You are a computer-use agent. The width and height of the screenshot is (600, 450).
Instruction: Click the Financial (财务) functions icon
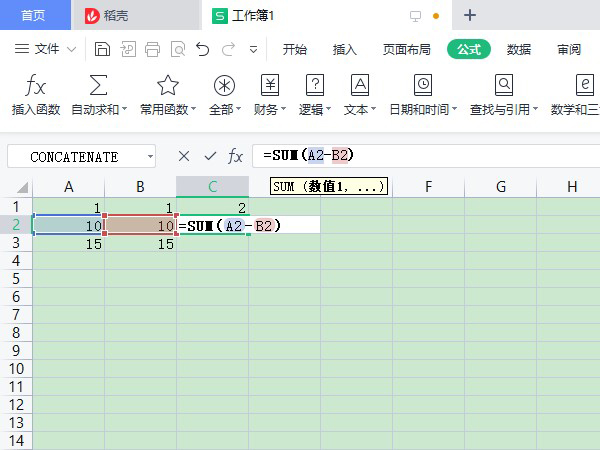click(270, 86)
